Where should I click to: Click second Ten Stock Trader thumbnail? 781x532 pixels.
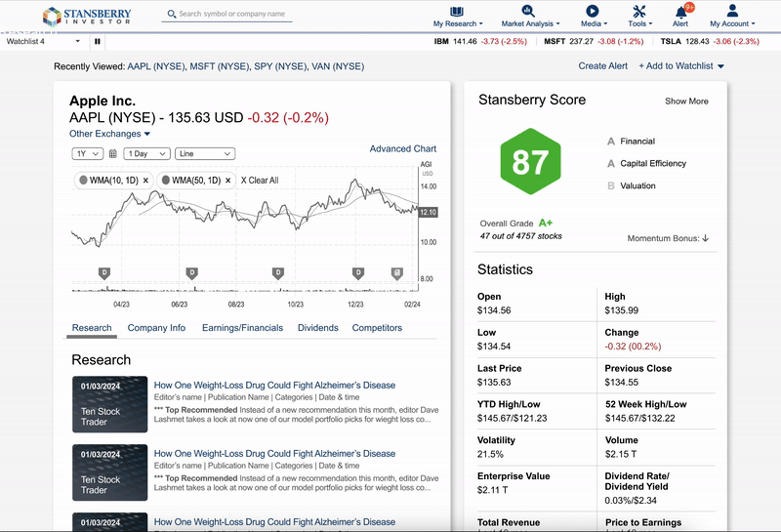click(x=109, y=472)
